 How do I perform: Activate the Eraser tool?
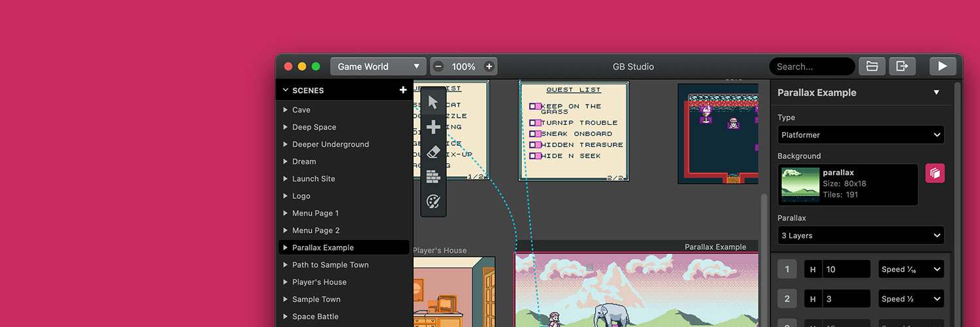(433, 152)
